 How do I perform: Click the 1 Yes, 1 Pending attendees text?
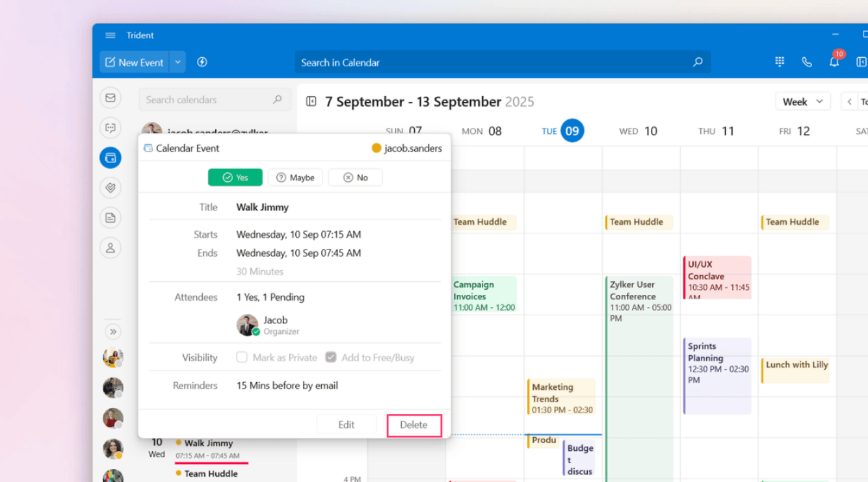[x=270, y=297]
